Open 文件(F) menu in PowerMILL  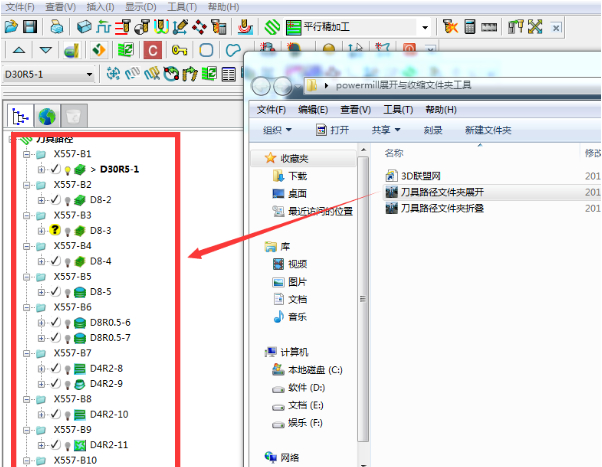coord(20,7)
